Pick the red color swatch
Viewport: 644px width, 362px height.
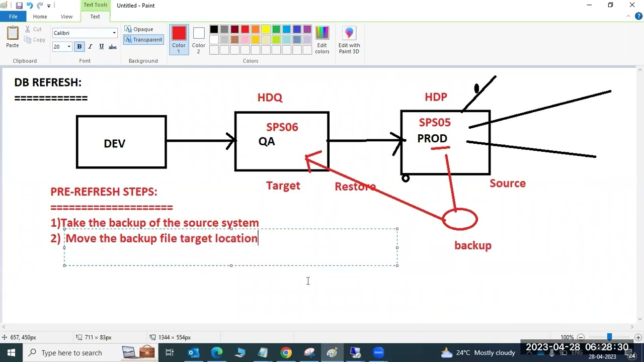click(245, 29)
